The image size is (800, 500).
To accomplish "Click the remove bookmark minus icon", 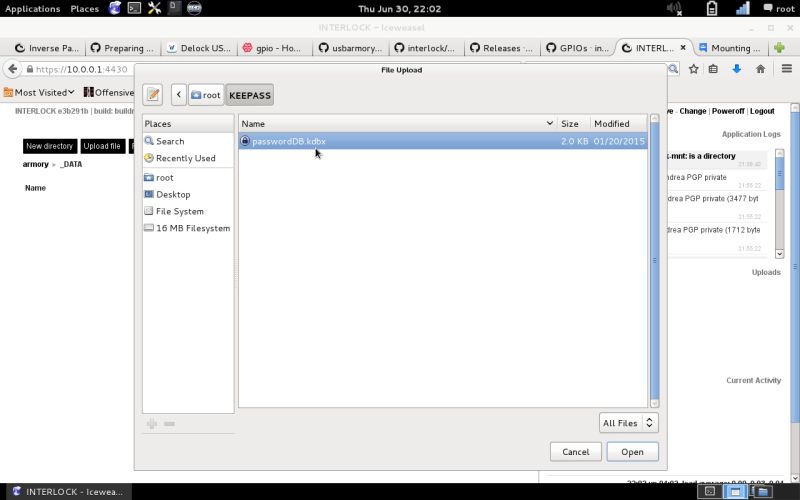I will (169, 424).
